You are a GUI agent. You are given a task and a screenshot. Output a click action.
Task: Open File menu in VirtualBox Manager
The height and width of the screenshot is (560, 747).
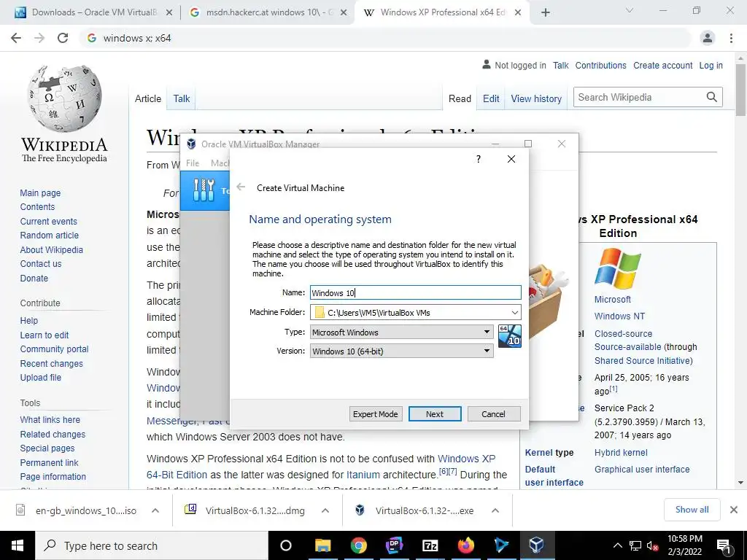click(x=193, y=163)
